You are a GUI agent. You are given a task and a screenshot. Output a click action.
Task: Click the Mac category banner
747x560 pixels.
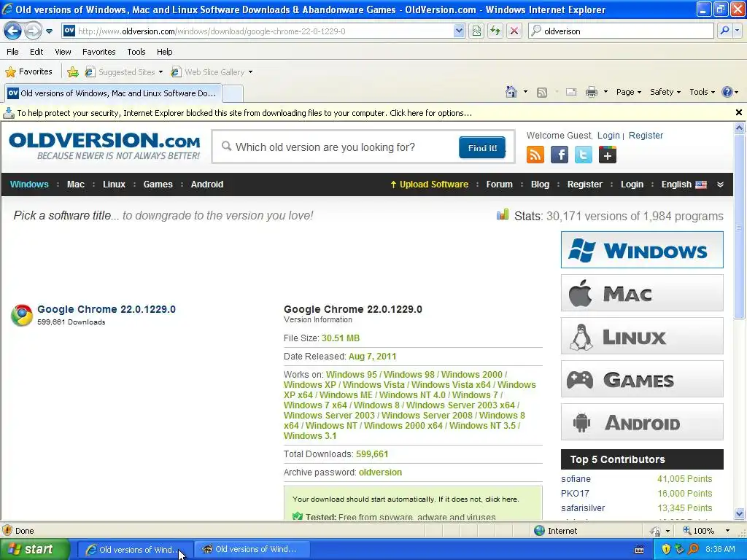click(642, 293)
